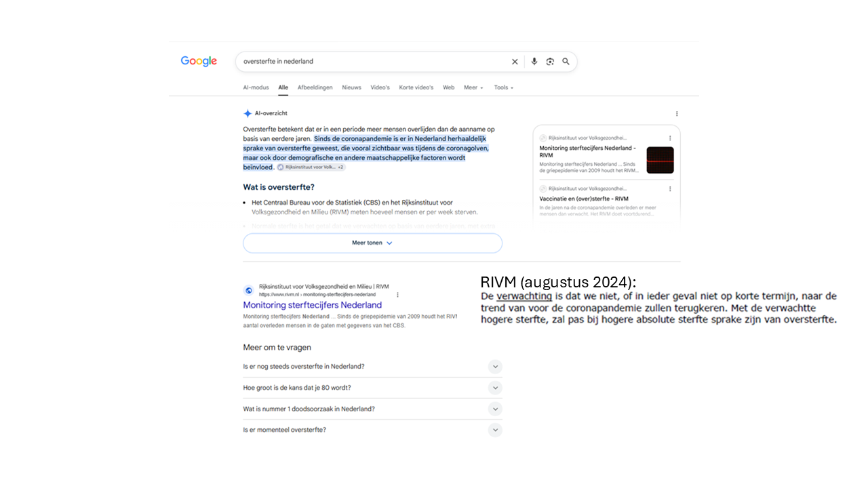Click the 'Wat is oversterfte?' heading
This screenshot has width=868, height=488.
tap(279, 187)
